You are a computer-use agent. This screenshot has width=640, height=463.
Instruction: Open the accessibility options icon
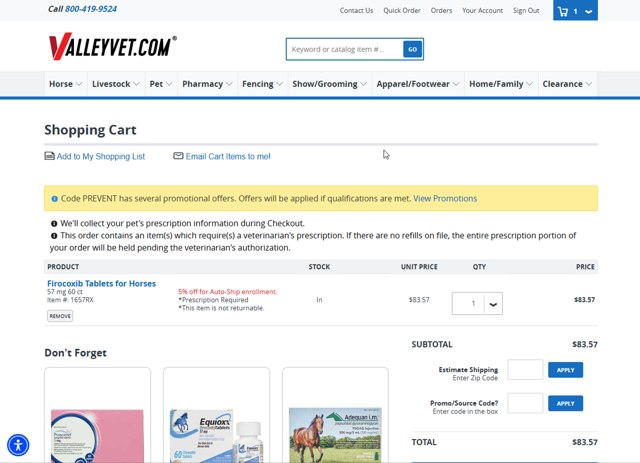18,445
